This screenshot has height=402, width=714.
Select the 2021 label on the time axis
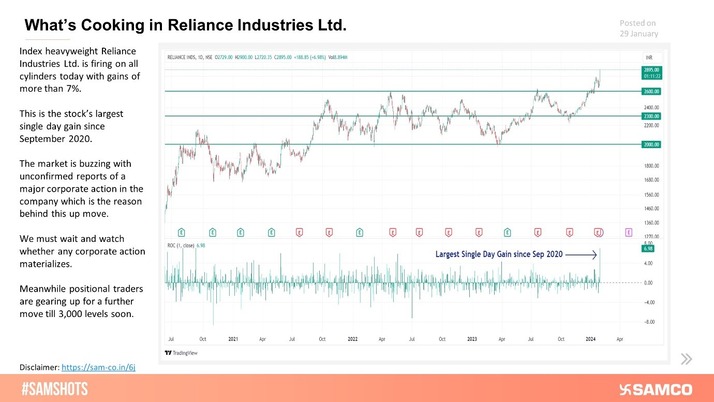[233, 339]
